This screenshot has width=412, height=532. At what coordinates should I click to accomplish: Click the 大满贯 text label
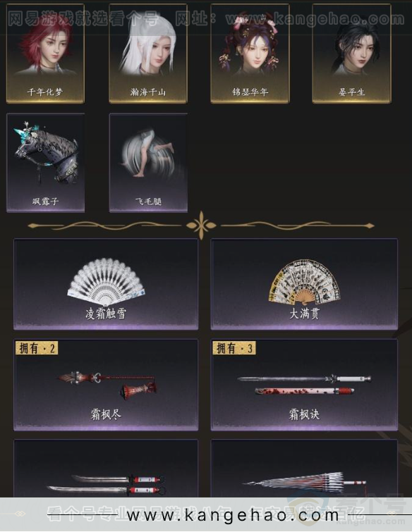point(304,314)
